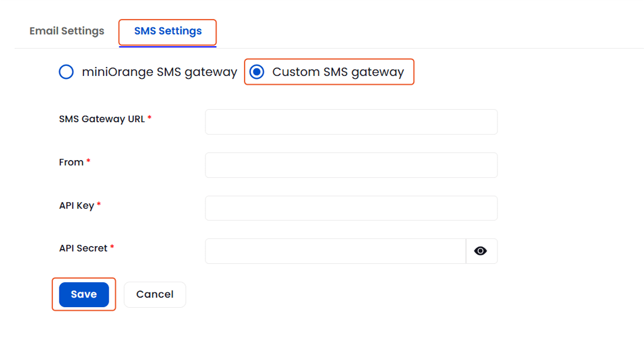Click inside the From text field
The width and height of the screenshot is (644, 351).
pyautogui.click(x=351, y=165)
